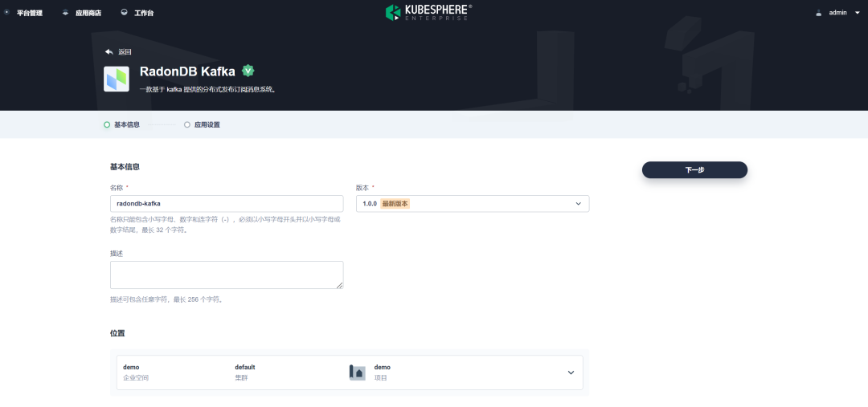Click the 描述 field label

tap(117, 253)
